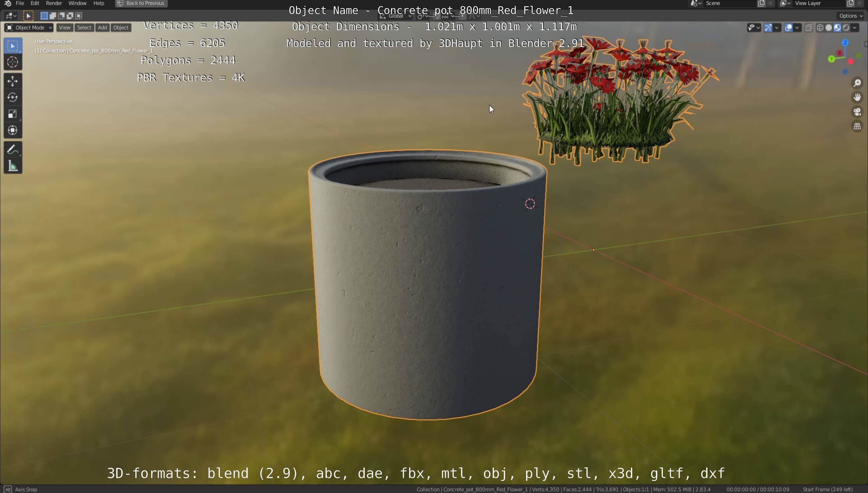868x493 pixels.
Task: Click the Back to Previous button
Action: (x=141, y=3)
